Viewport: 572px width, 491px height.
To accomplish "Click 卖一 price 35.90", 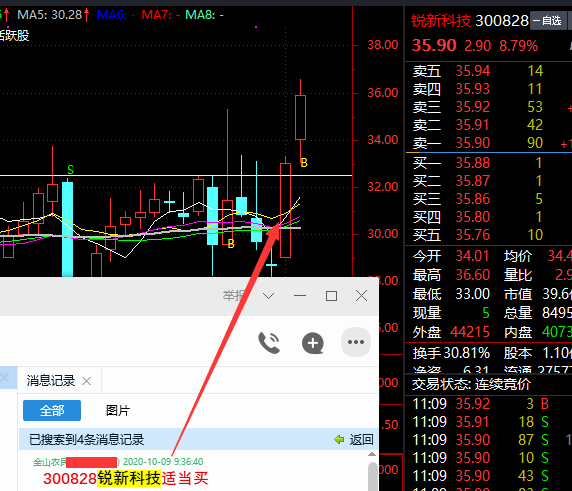I will 472,143.
